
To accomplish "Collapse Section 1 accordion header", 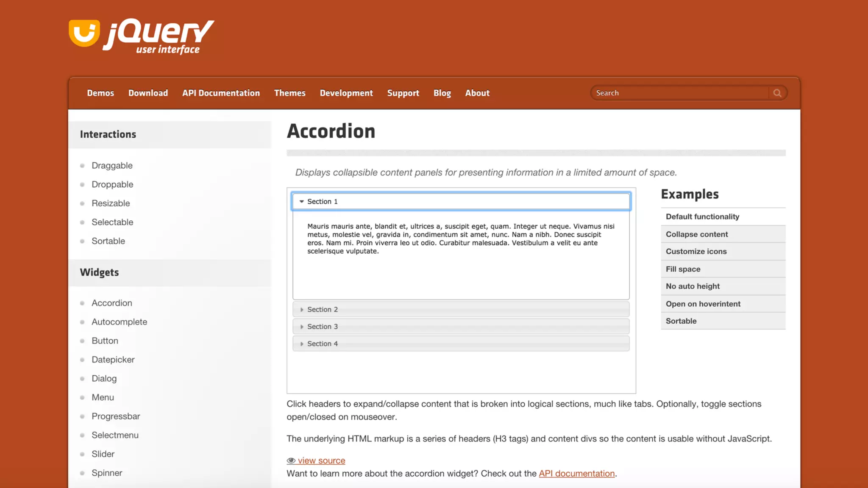I will tap(461, 202).
